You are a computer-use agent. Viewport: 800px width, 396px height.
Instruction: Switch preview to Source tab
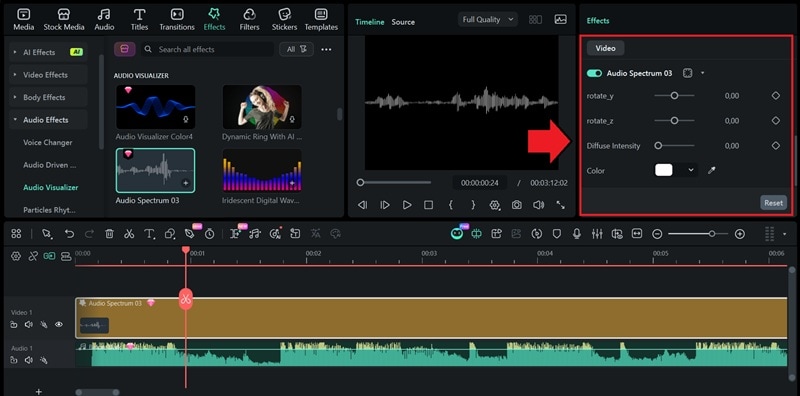pos(403,22)
